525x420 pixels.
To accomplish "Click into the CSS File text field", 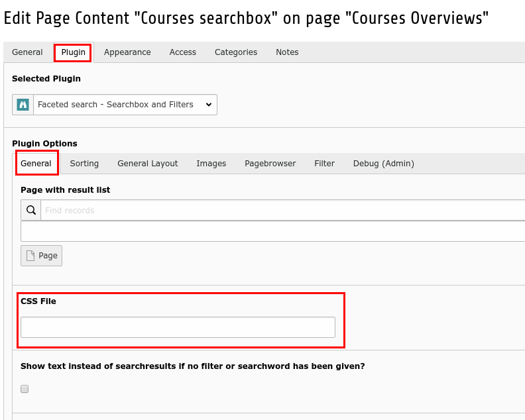I will tap(178, 327).
